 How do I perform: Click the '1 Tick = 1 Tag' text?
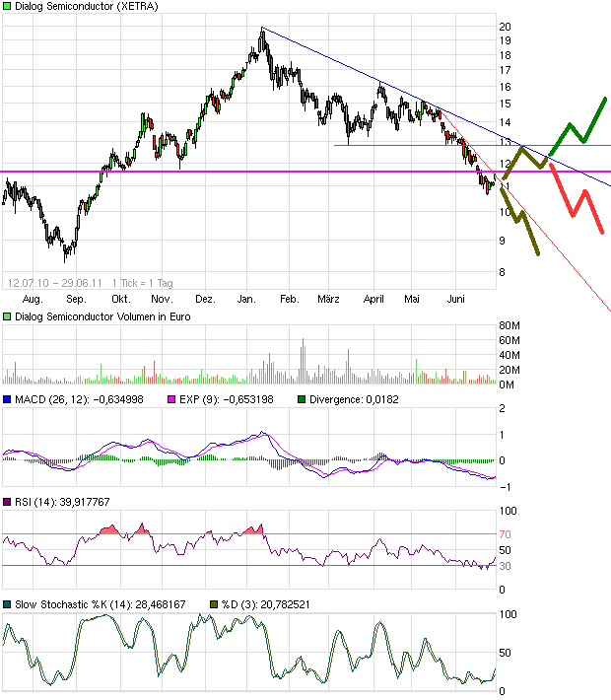point(142,283)
